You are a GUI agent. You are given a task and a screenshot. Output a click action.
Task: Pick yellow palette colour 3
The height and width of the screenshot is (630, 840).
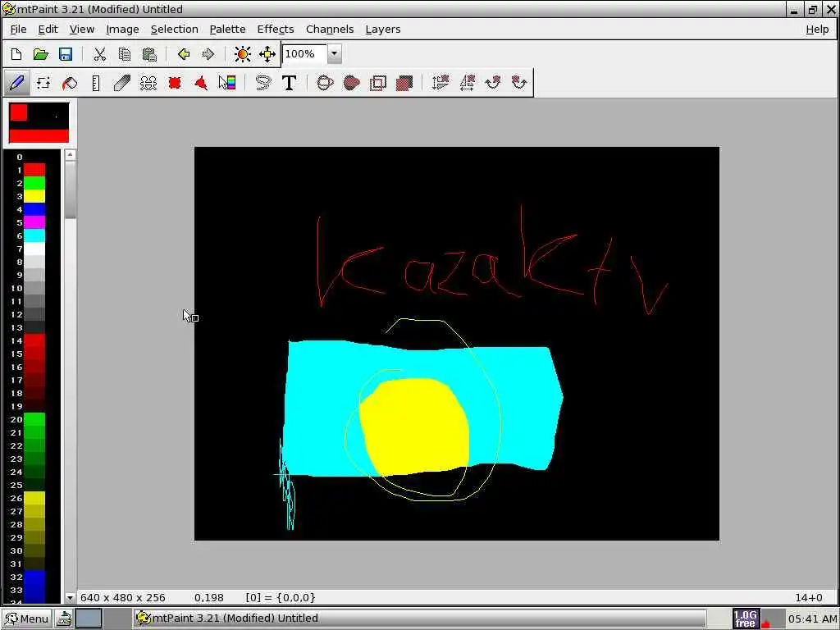tap(34, 196)
